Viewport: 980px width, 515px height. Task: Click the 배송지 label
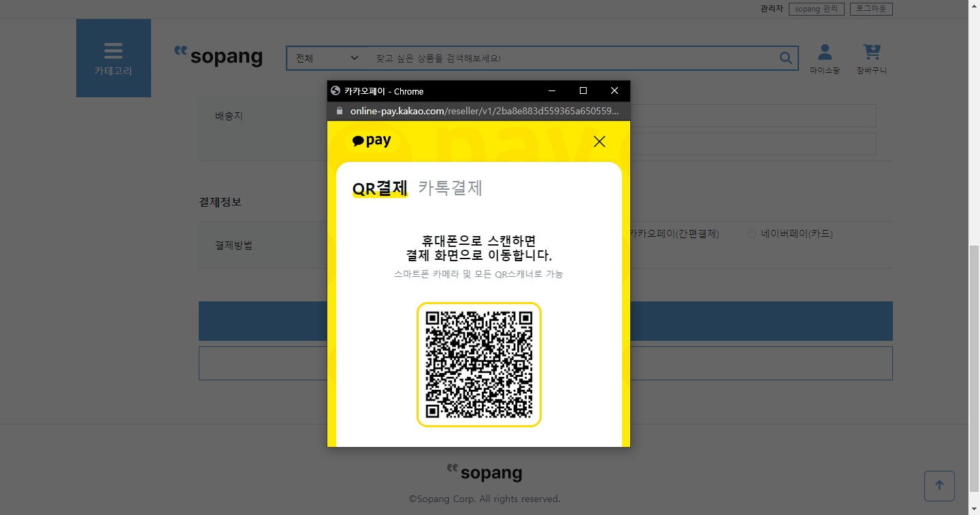[229, 116]
